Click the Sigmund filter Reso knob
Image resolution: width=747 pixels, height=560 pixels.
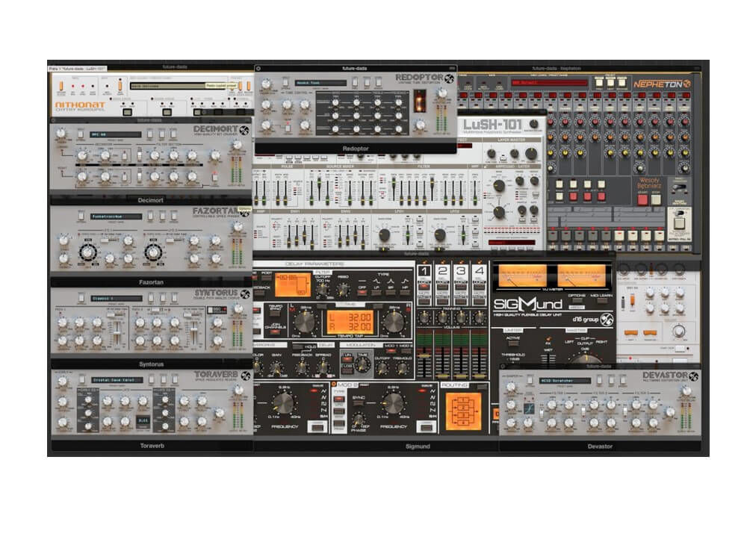[x=343, y=289]
